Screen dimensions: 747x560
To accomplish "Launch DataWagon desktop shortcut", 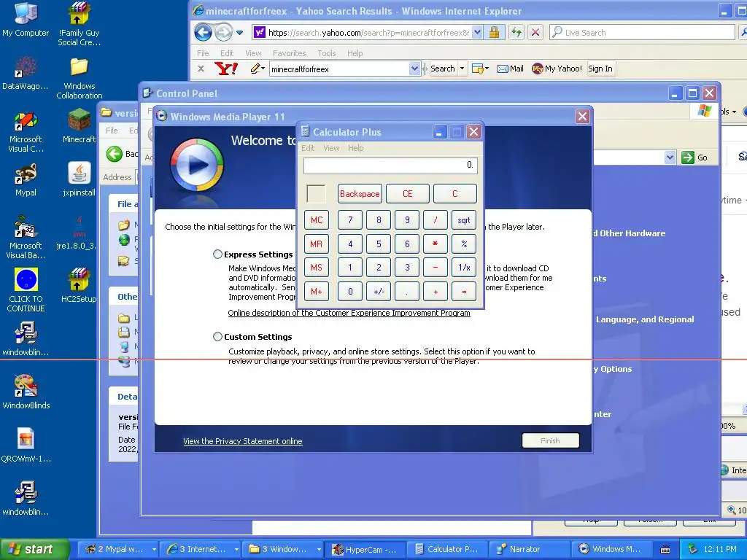I will click(26, 72).
